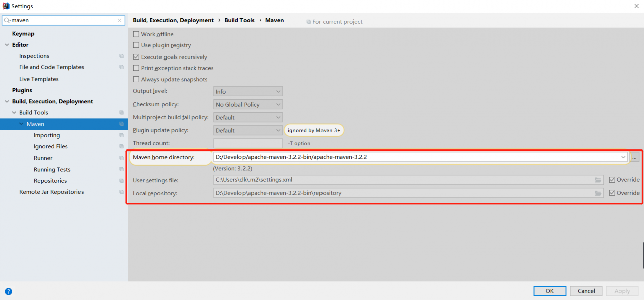Click project-level icon next to Inspections
Viewport: 644px width, 300px height.
(121, 56)
